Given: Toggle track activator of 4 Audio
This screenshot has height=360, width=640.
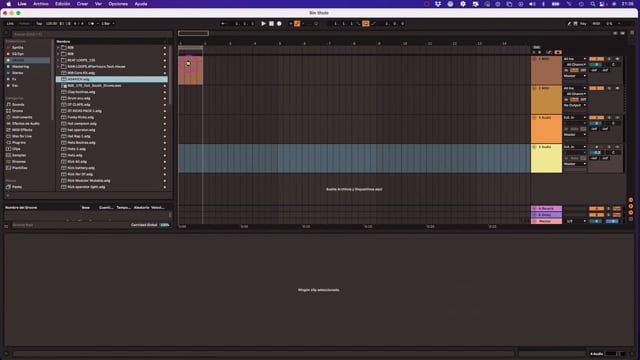Looking at the screenshot, I should (x=596, y=147).
